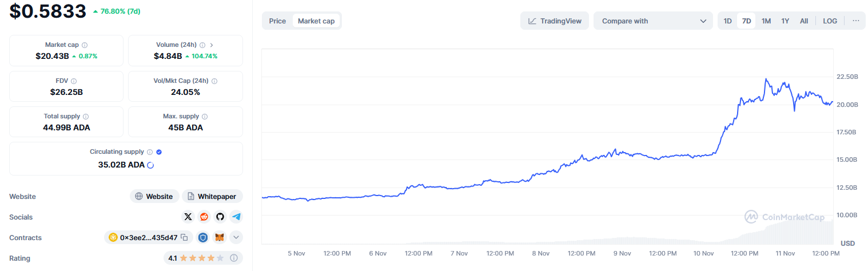The width and height of the screenshot is (868, 271).
Task: Click the MetaMask fox icon
Action: coord(220,237)
